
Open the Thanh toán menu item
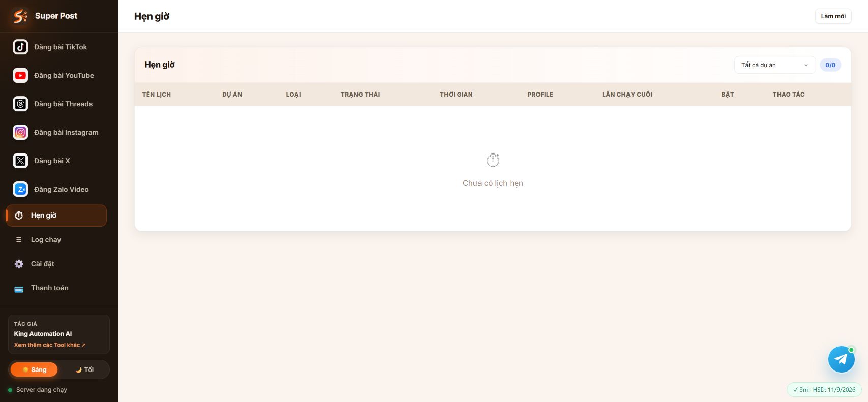56,288
